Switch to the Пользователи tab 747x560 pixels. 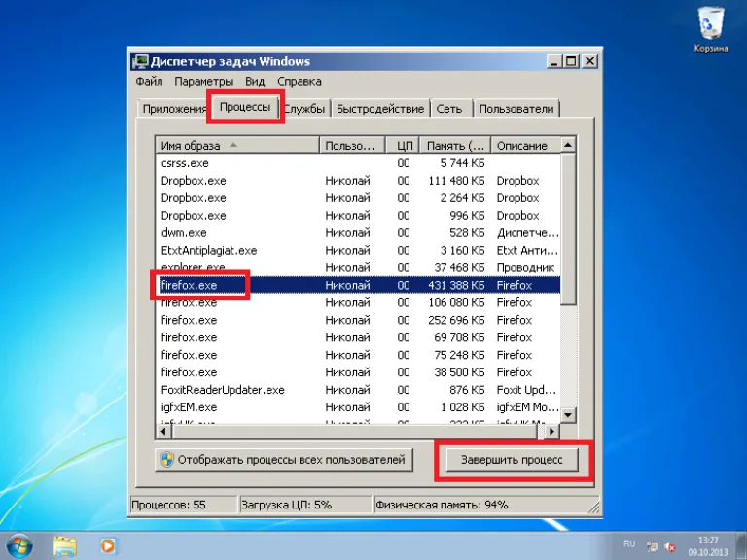(516, 109)
